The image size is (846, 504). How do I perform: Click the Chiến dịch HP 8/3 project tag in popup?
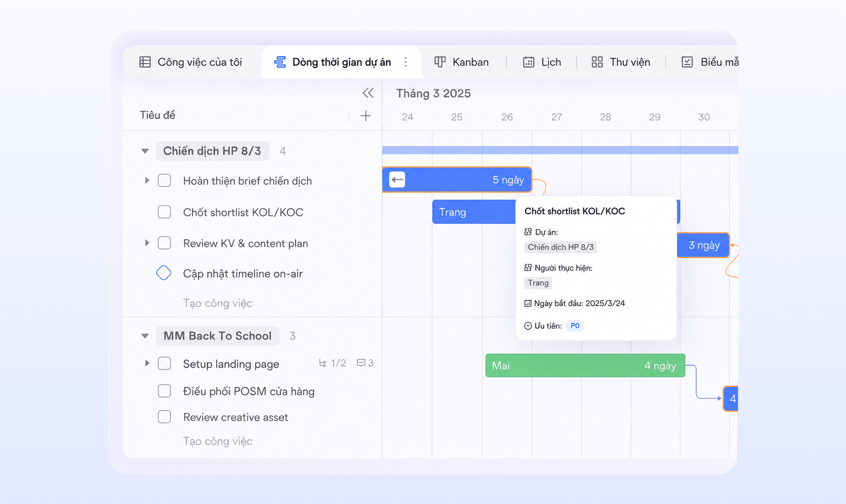(x=560, y=247)
